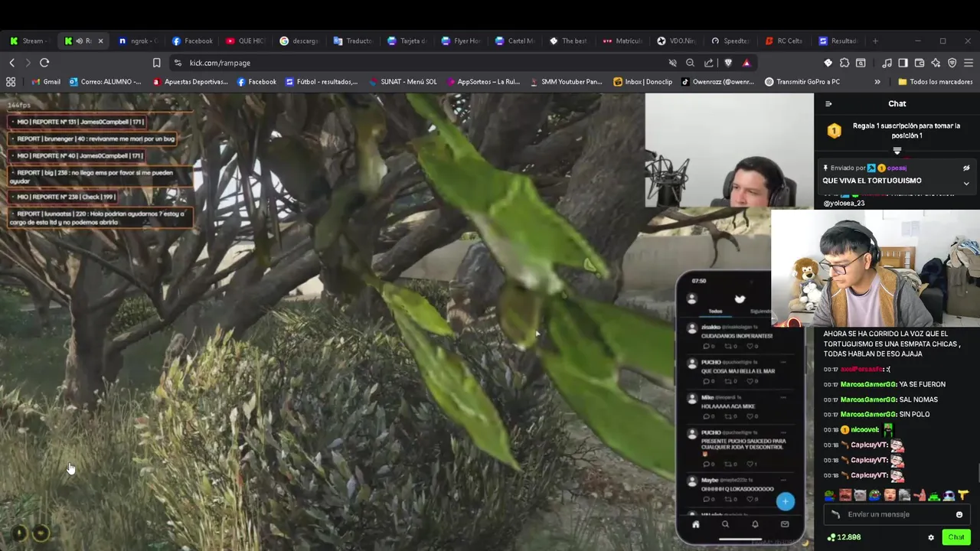
Task: Open the Extensions puzzle icon
Action: coord(844,63)
